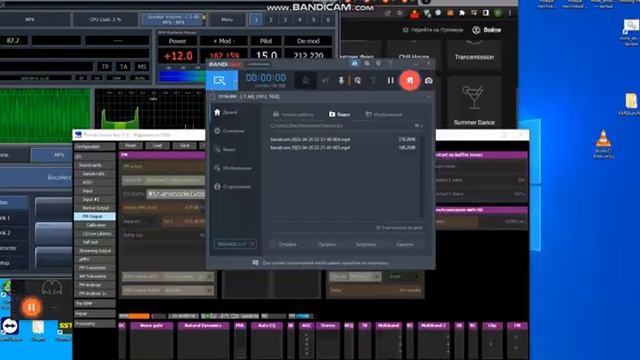640x360 pixels.
Task: Take a screenshot with Bandicam camera icon
Action: [429, 81]
